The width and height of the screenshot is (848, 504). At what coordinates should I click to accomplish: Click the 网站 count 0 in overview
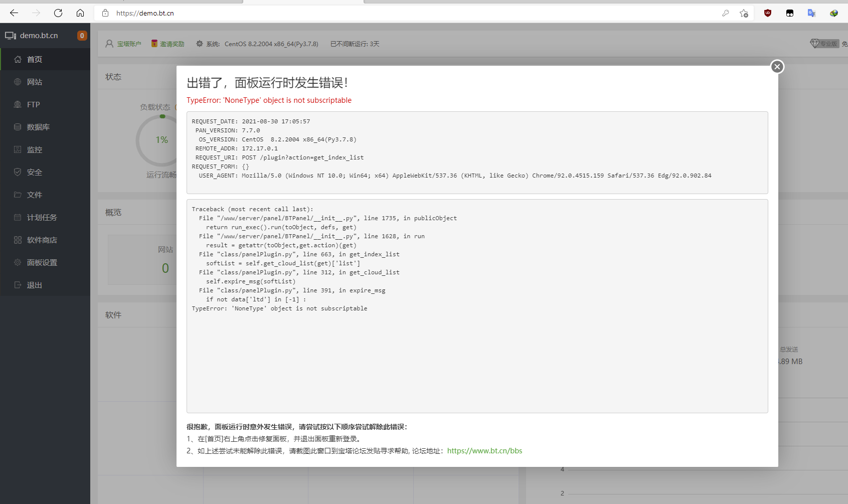point(165,268)
